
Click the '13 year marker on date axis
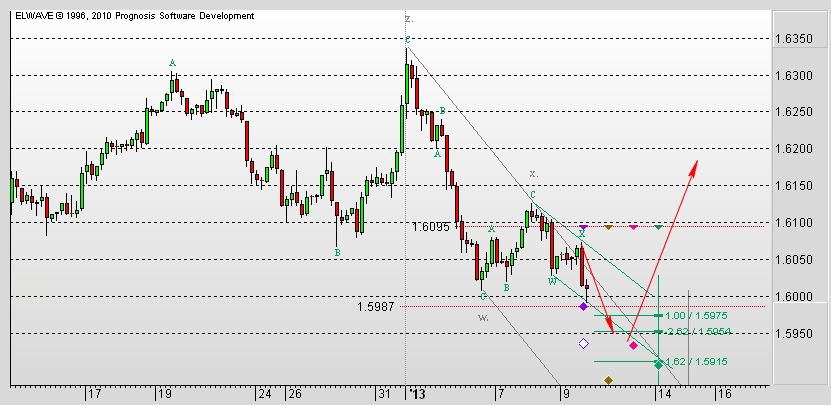point(416,394)
